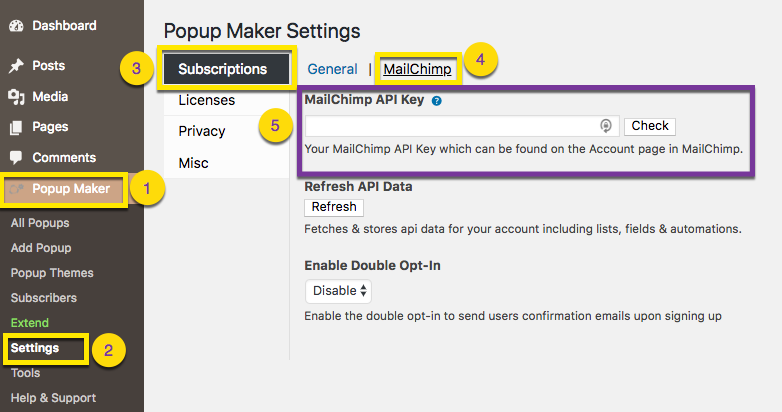Open All Popups submenu item

pyautogui.click(x=40, y=223)
